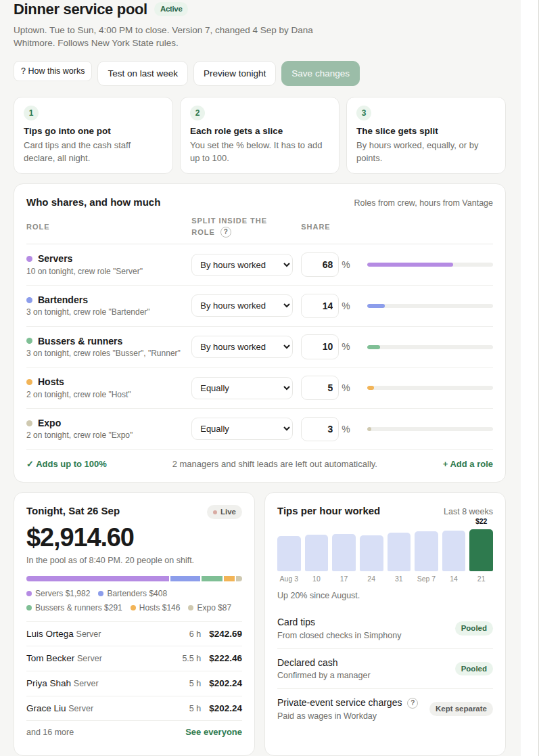
Task: Click the Live status badge
Action: (225, 512)
